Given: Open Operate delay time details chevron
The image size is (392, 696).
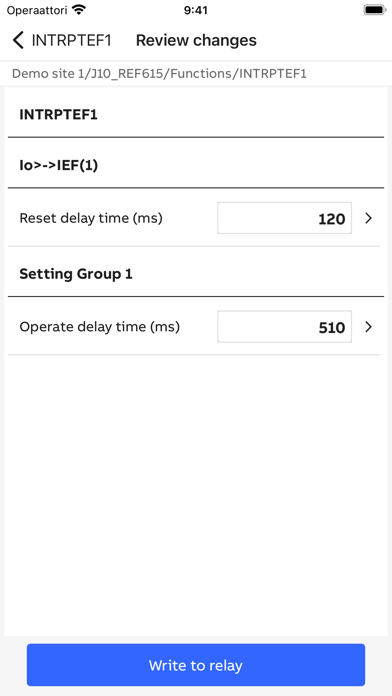Looking at the screenshot, I should point(368,327).
